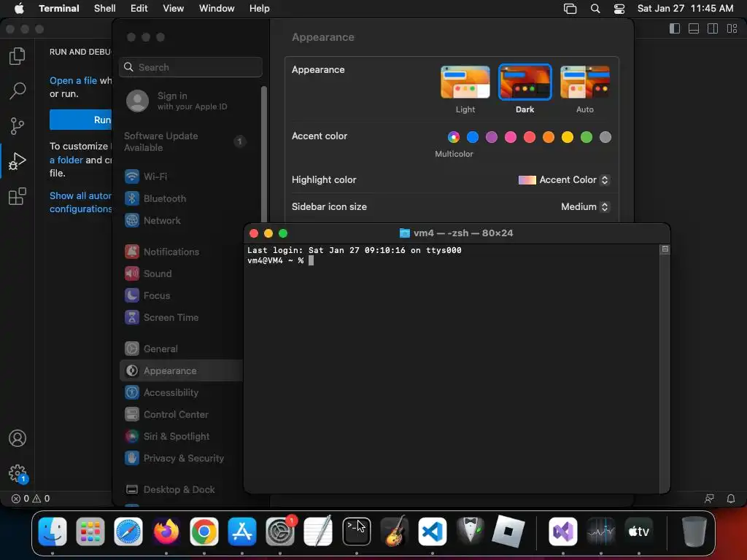Toggle panel layout icon in VS Code
747x560 pixels.
tap(694, 28)
